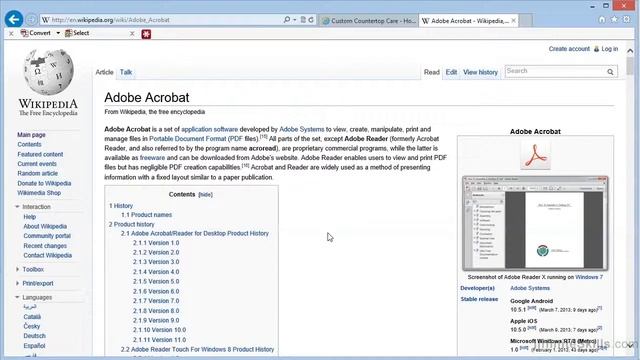The height and width of the screenshot is (360, 640).
Task: Open the browser Home icon
Action: pyautogui.click(x=602, y=20)
